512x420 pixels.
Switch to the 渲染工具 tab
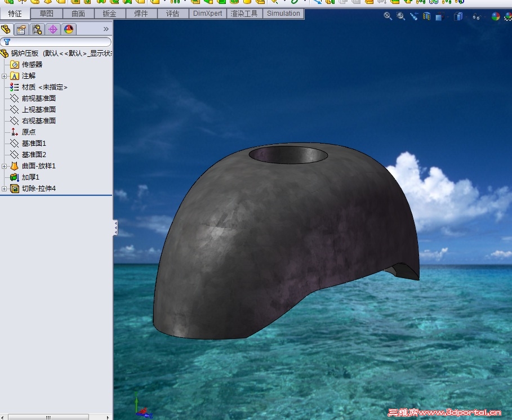click(x=244, y=14)
